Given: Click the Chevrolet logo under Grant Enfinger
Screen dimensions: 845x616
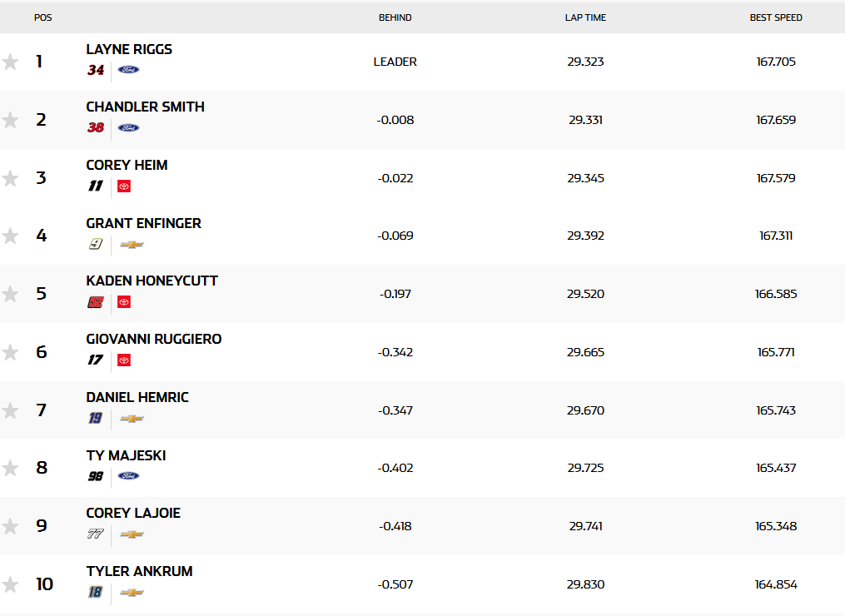Looking at the screenshot, I should click(132, 244).
